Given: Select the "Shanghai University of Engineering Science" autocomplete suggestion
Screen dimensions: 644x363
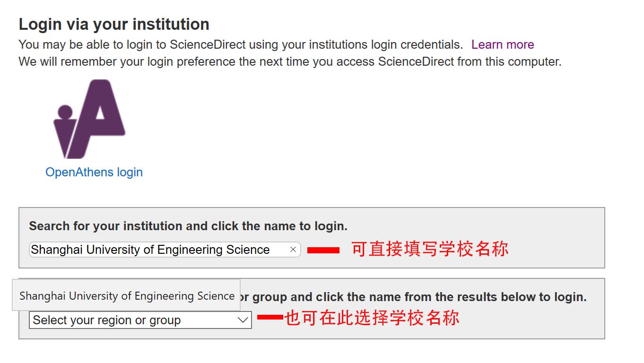Looking at the screenshot, I should click(x=127, y=296).
